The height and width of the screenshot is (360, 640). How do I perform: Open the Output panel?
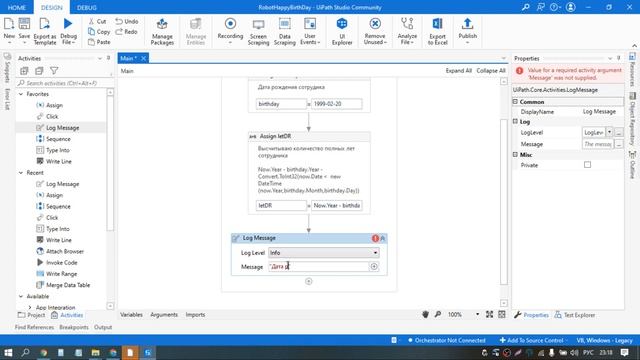point(103,327)
